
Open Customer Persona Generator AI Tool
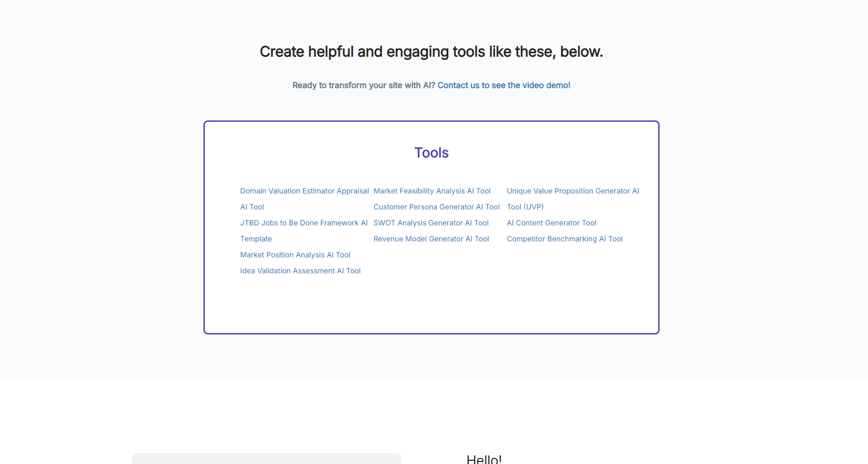tap(436, 207)
